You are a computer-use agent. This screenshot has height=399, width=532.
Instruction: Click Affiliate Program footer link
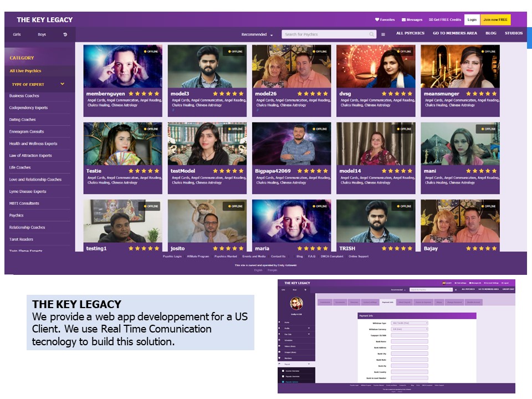pos(198,257)
